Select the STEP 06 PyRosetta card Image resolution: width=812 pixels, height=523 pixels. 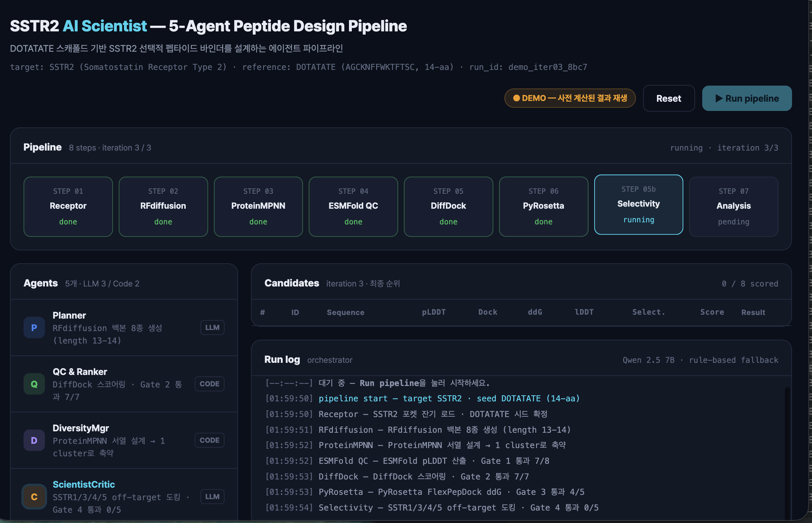tap(544, 207)
